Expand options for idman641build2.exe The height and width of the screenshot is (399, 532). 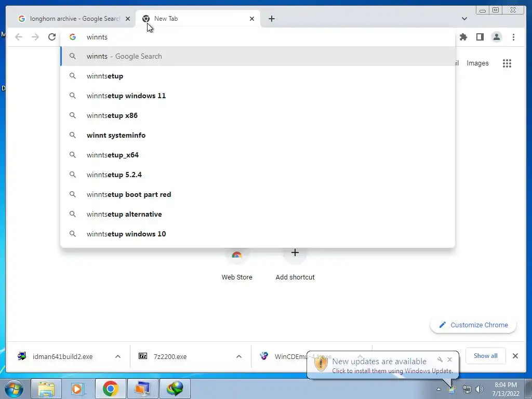(x=118, y=356)
